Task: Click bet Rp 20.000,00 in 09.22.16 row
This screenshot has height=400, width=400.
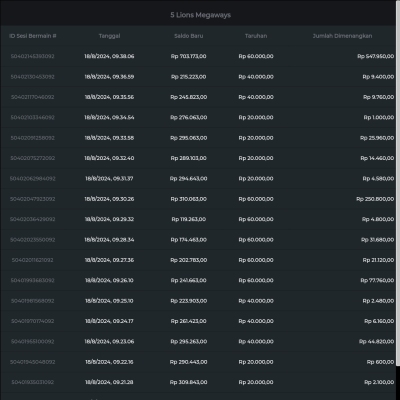Action: click(x=256, y=362)
